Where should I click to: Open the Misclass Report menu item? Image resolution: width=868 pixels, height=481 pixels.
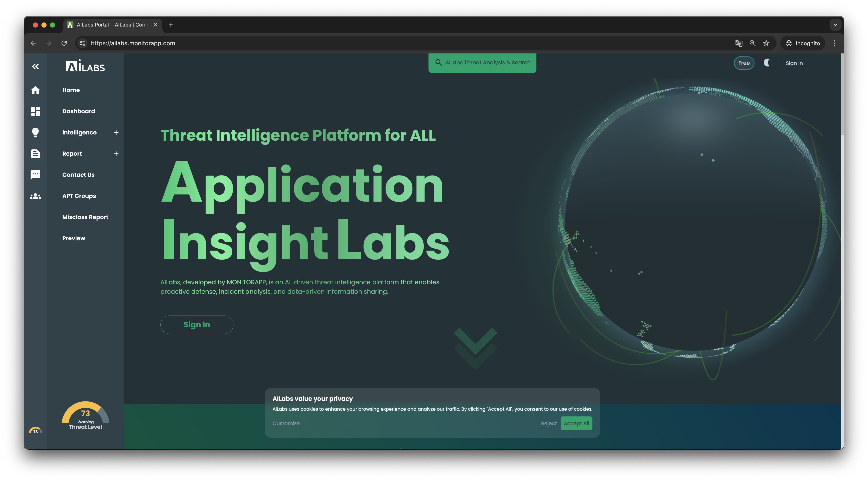point(85,217)
